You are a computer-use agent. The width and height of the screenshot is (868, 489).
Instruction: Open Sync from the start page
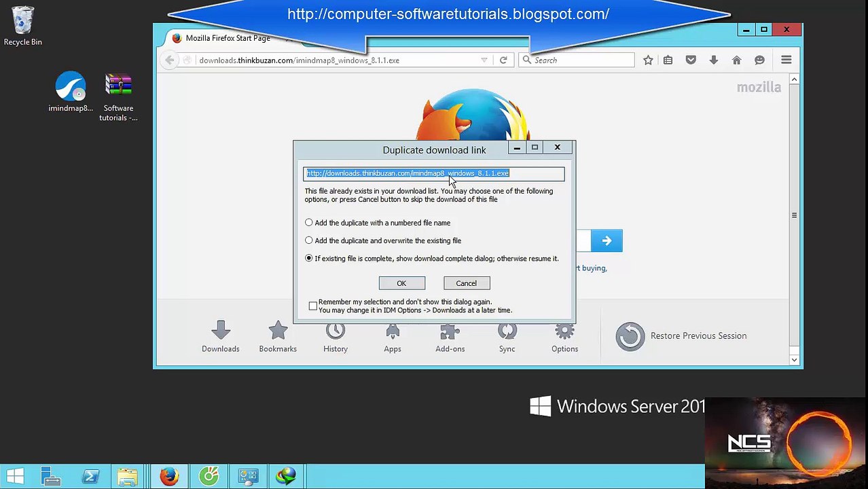click(507, 337)
